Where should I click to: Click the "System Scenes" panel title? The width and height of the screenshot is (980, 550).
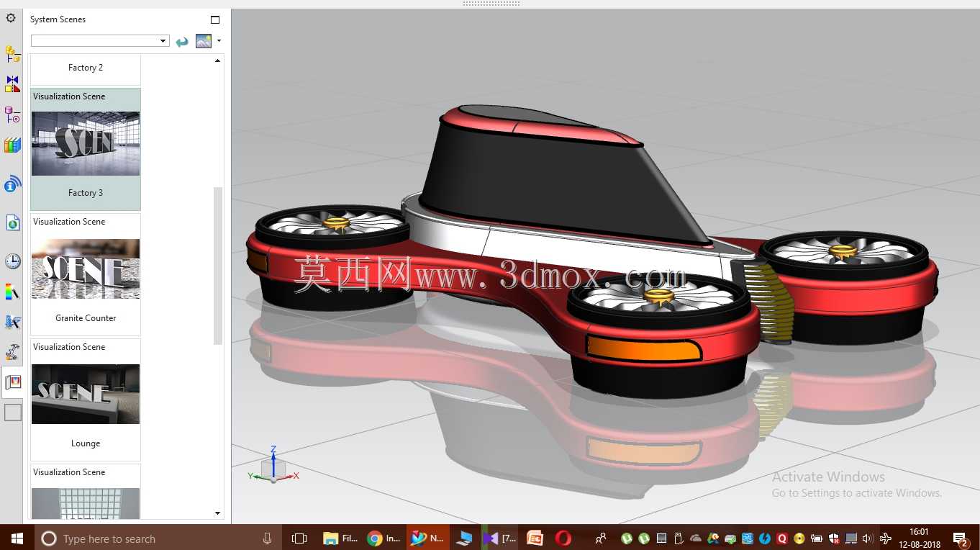click(x=58, y=19)
